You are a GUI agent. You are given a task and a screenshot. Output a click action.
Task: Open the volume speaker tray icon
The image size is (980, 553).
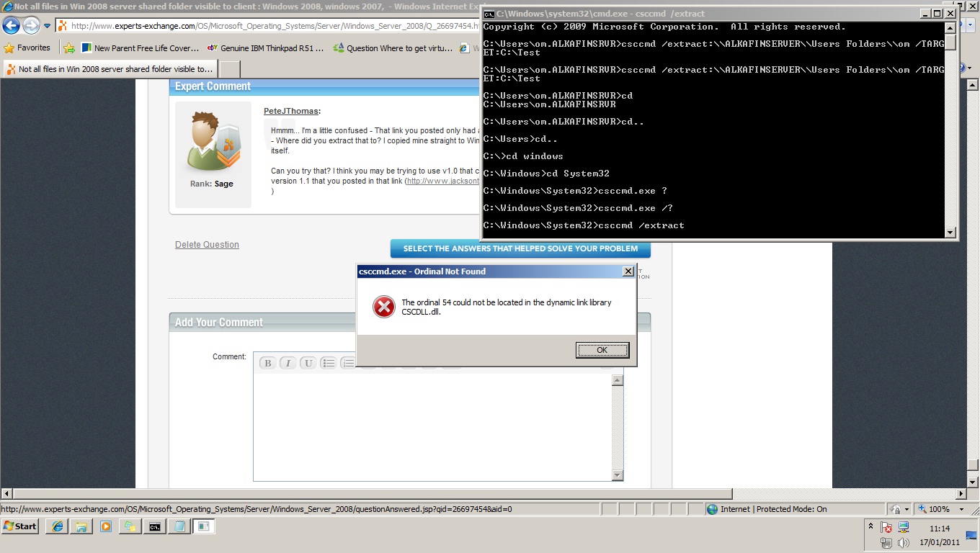click(x=904, y=543)
